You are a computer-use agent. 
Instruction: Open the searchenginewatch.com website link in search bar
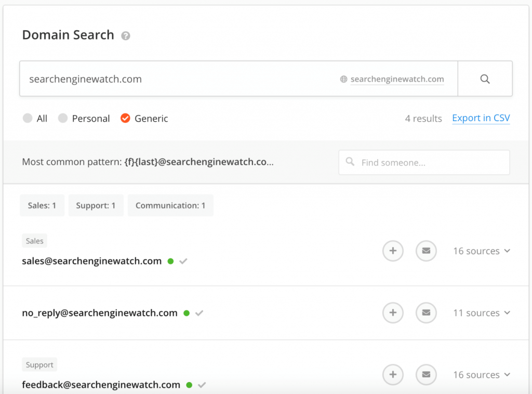(x=397, y=80)
